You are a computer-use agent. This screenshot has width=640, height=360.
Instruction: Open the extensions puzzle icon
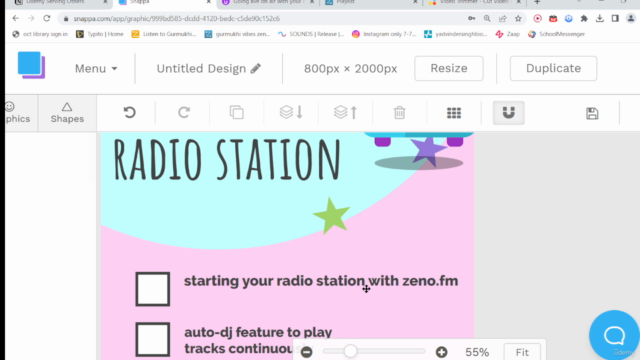(584, 18)
